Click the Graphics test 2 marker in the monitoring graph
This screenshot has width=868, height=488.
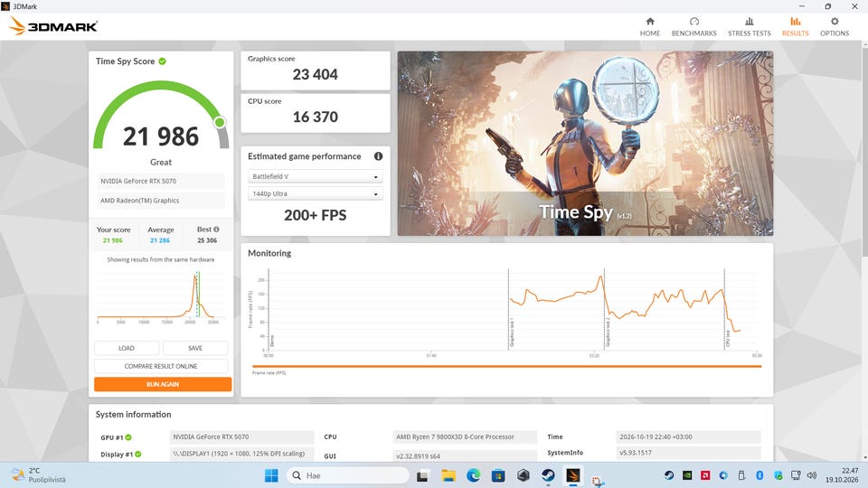coord(608,332)
